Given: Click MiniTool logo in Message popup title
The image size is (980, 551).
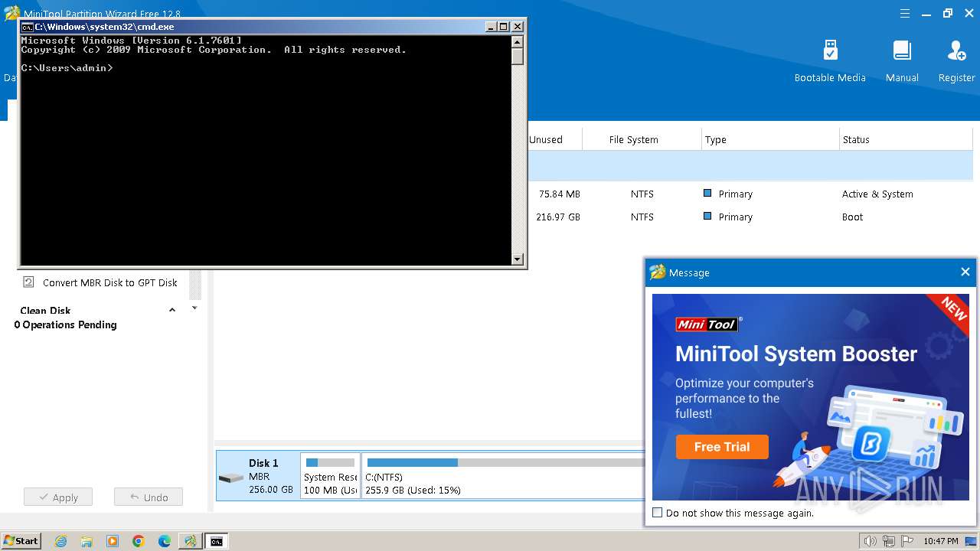Looking at the screenshot, I should (x=657, y=272).
